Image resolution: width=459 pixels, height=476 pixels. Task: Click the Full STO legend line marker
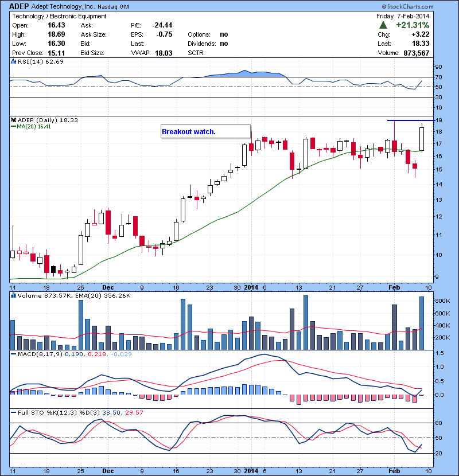[x=13, y=412]
